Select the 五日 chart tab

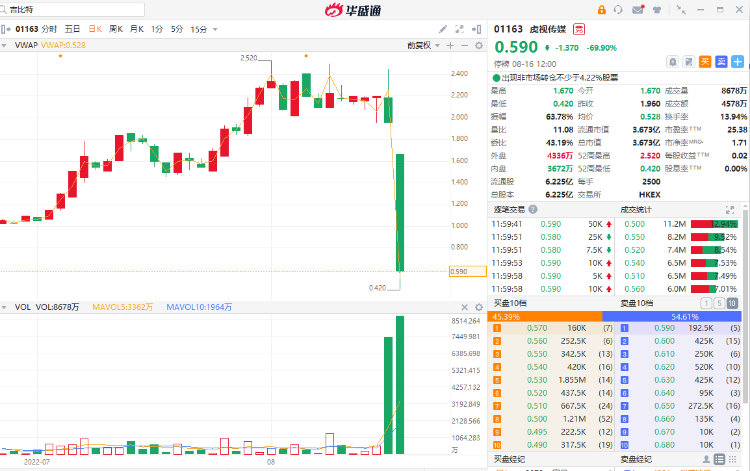pos(72,29)
